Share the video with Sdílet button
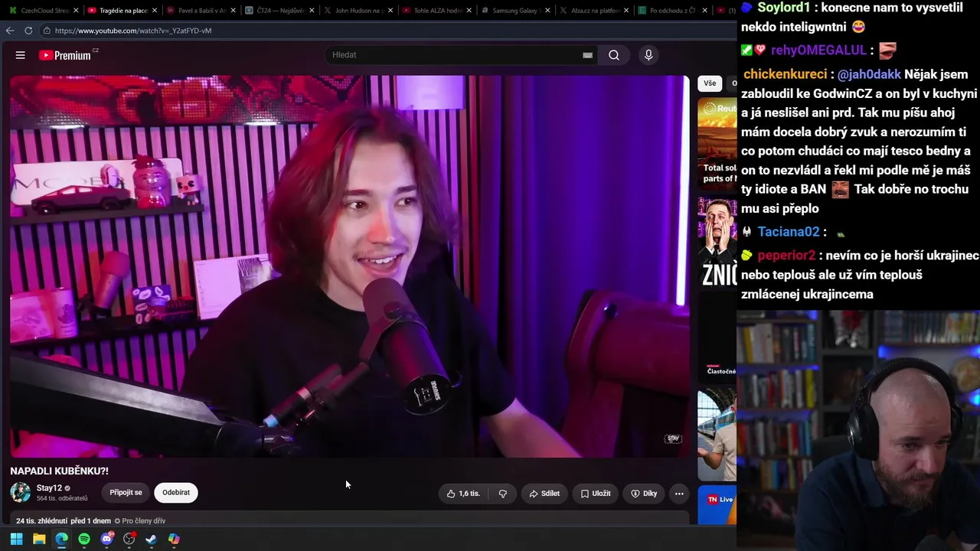 pyautogui.click(x=544, y=494)
